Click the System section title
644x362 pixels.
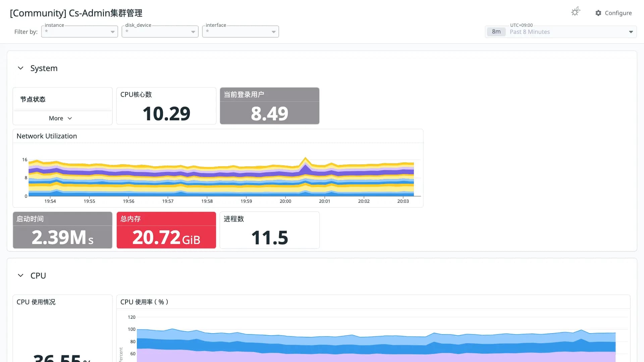pos(44,68)
